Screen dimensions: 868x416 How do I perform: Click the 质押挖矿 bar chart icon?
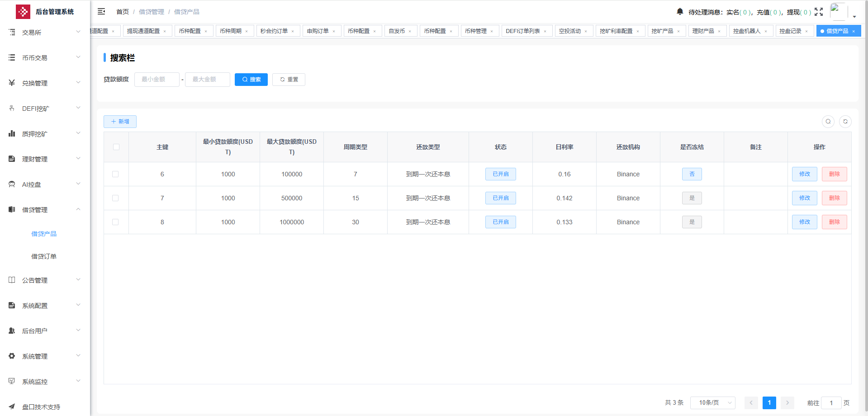pos(12,133)
